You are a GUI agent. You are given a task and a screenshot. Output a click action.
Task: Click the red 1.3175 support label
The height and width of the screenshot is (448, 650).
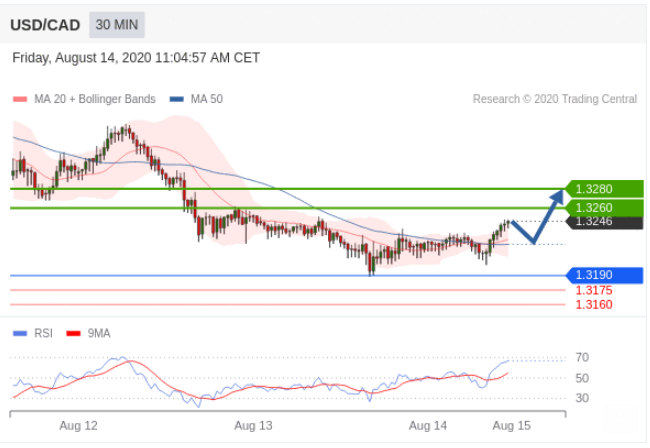594,290
